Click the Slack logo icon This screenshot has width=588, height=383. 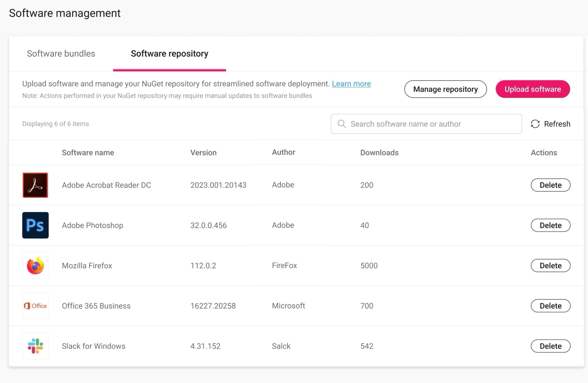35,346
